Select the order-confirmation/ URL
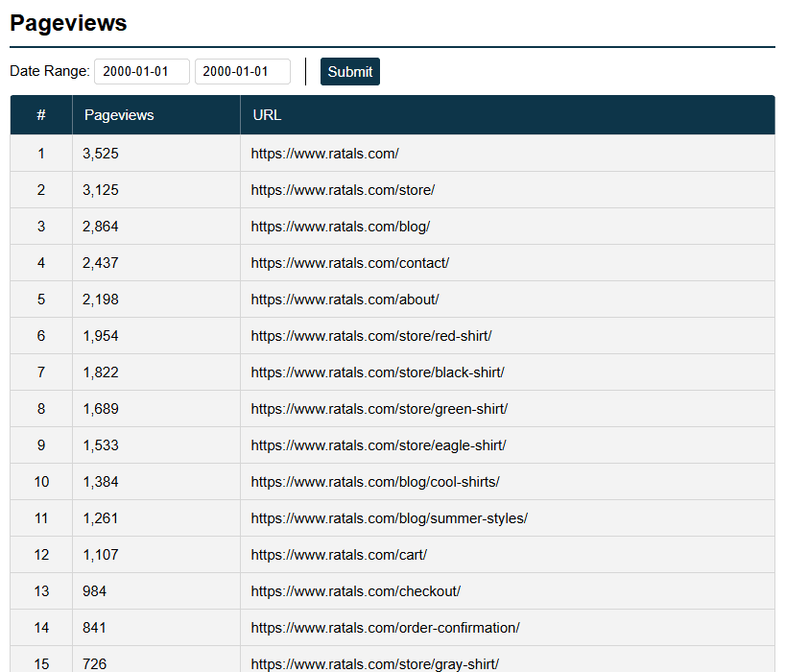The image size is (785, 672). [386, 628]
